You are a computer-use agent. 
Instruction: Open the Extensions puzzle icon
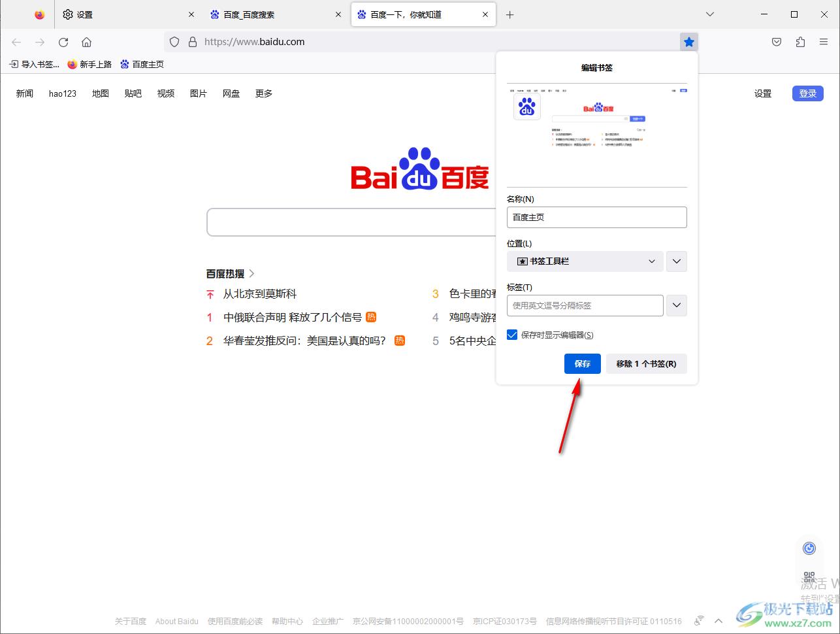click(800, 42)
